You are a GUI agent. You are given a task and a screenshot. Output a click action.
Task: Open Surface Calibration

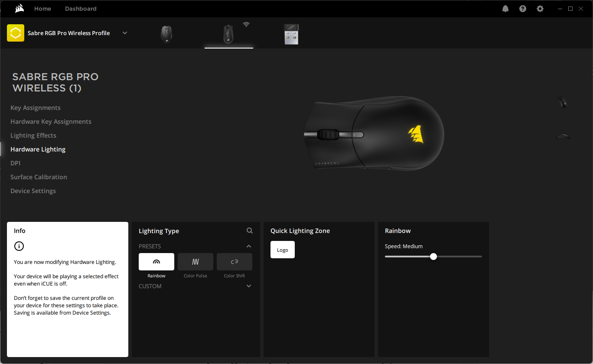pos(39,177)
